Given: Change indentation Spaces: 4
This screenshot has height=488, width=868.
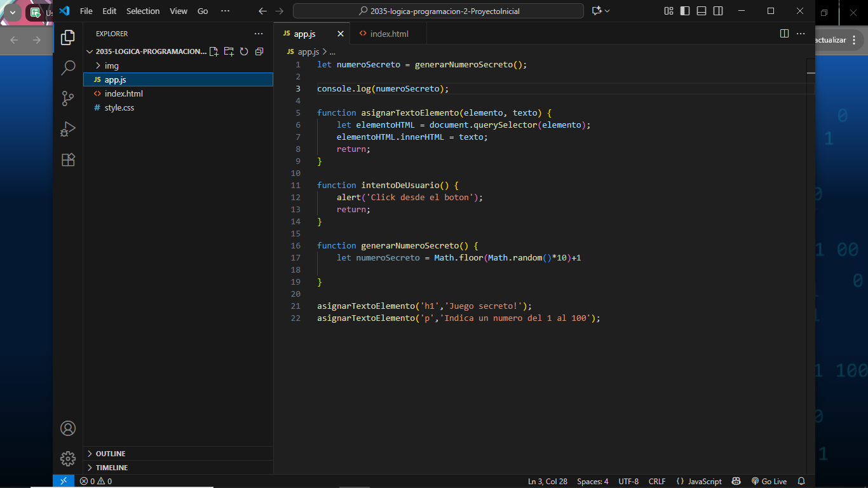Looking at the screenshot, I should point(593,481).
